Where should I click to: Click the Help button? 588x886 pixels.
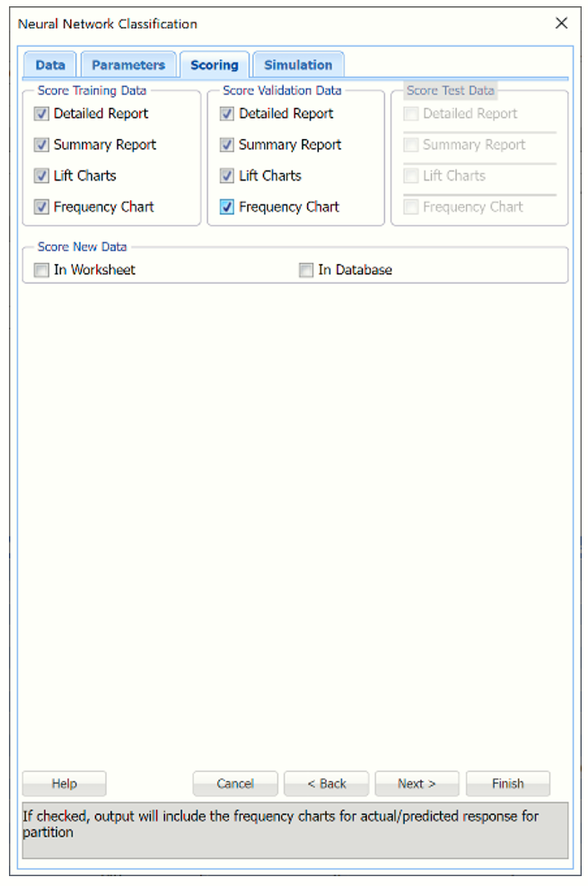[65, 784]
